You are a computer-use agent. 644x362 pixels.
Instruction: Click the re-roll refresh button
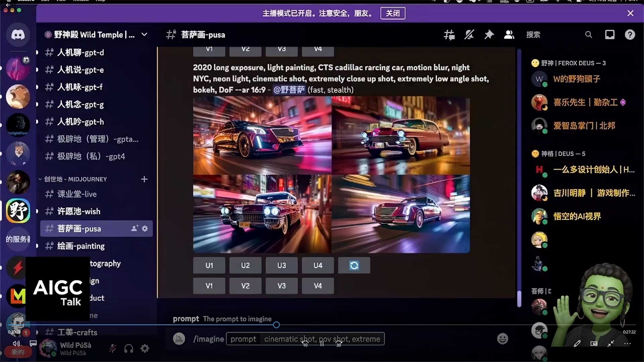point(354,265)
